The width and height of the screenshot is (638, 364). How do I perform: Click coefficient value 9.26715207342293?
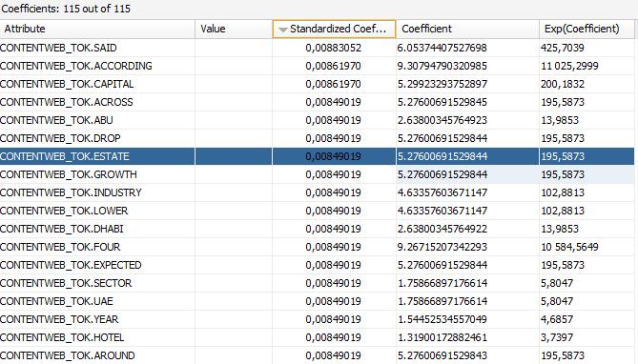(442, 247)
